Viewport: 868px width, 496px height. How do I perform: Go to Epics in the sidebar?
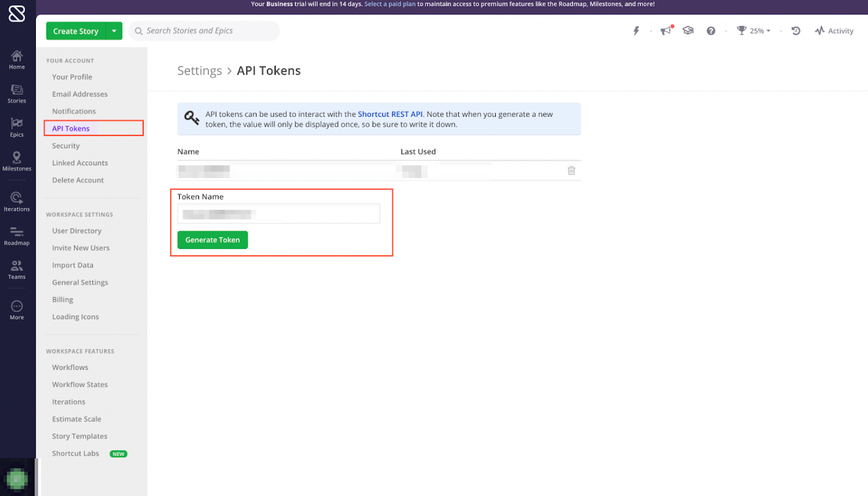click(x=17, y=127)
